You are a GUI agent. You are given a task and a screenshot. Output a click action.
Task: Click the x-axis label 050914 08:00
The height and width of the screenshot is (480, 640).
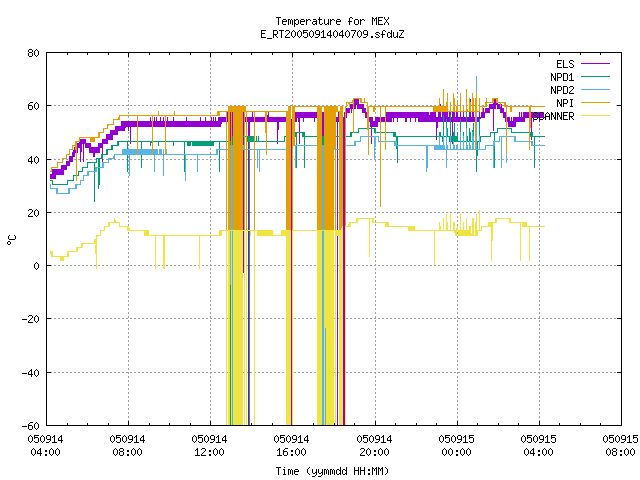point(127,446)
